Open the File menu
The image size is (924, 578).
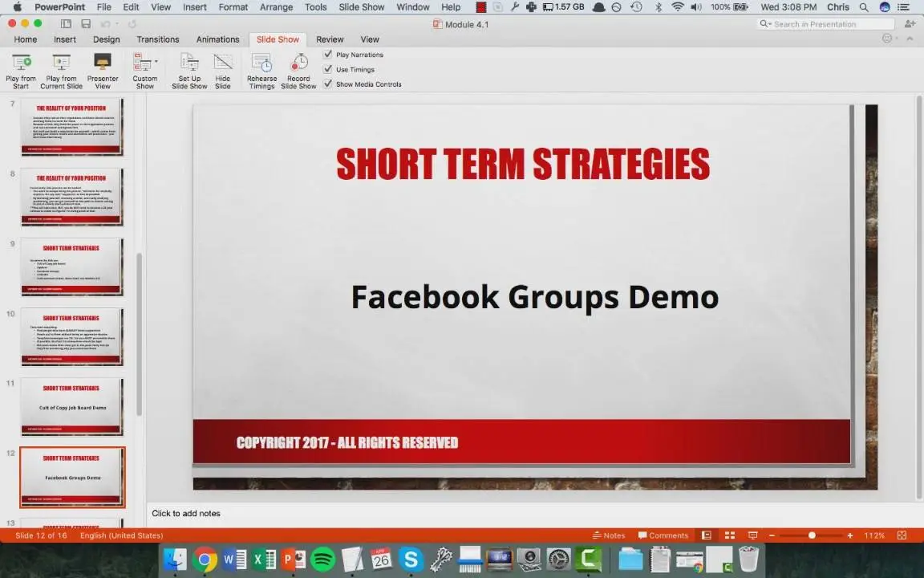103,7
